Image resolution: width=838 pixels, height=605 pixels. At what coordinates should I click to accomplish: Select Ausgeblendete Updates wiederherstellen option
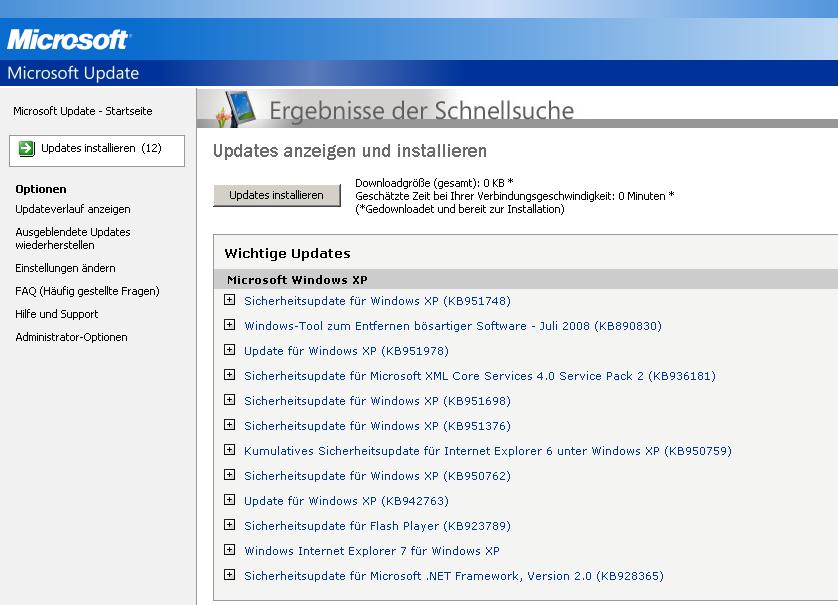pyautogui.click(x=73, y=238)
